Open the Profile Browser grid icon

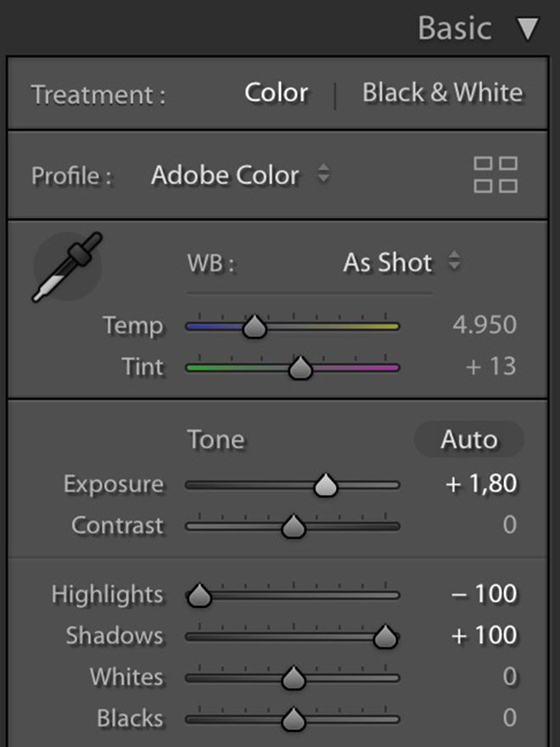pyautogui.click(x=496, y=175)
